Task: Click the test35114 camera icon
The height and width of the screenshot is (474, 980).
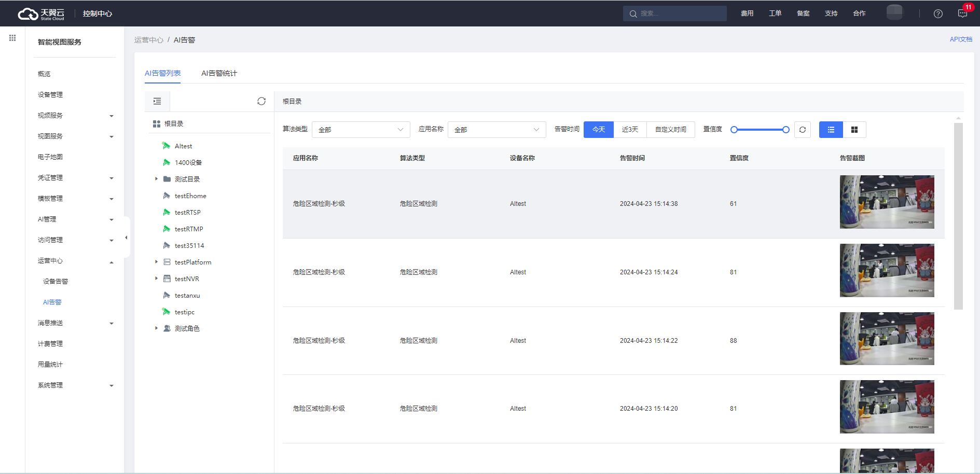Action: pyautogui.click(x=167, y=245)
